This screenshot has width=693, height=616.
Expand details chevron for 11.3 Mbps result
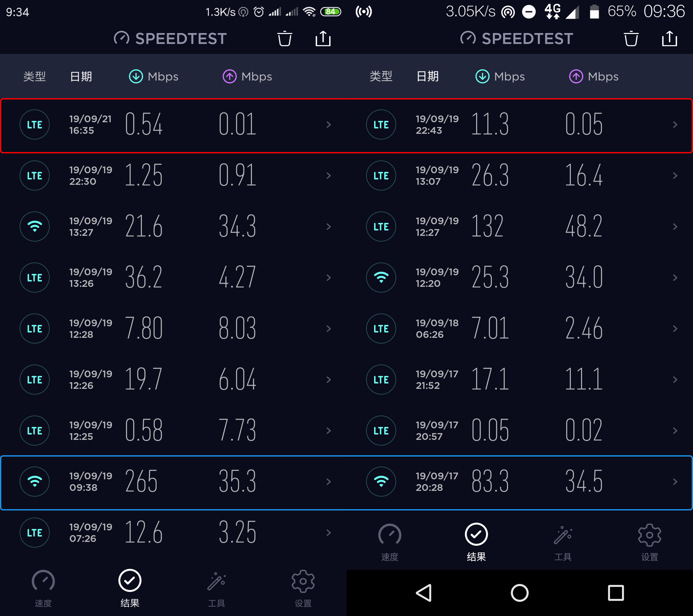click(675, 125)
